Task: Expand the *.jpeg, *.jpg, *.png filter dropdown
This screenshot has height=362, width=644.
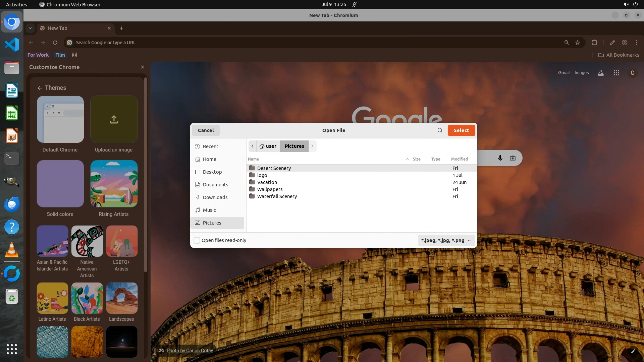Action: [446, 240]
